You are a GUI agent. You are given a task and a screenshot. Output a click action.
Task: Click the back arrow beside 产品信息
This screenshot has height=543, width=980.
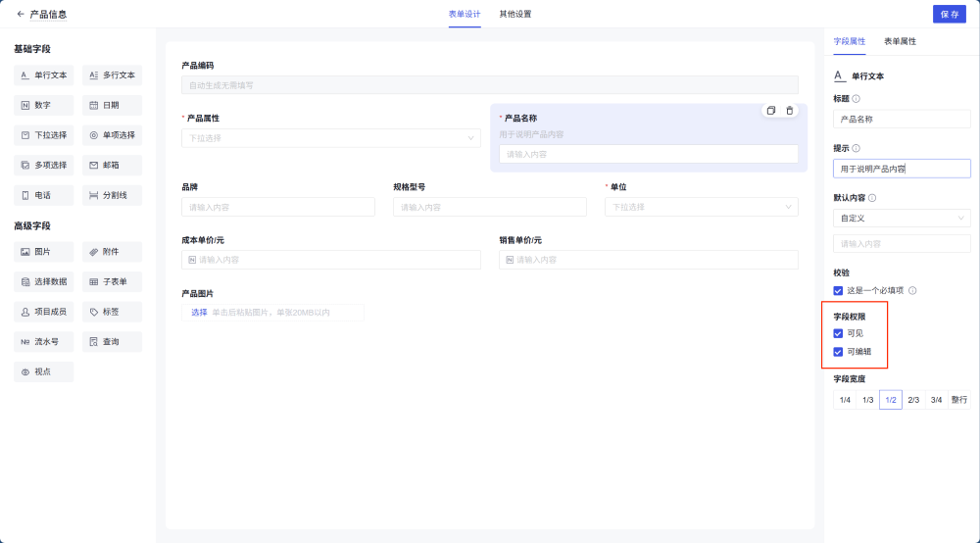tap(21, 15)
